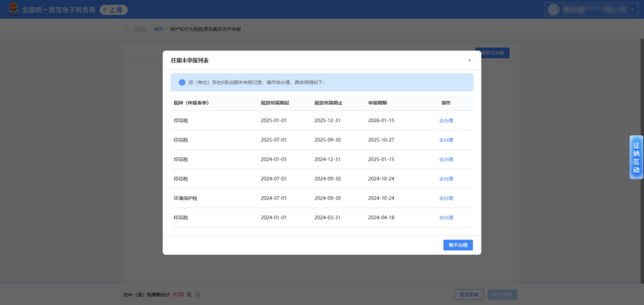Click the 2025-07-01 period start cell
644x305 pixels.
(x=274, y=140)
